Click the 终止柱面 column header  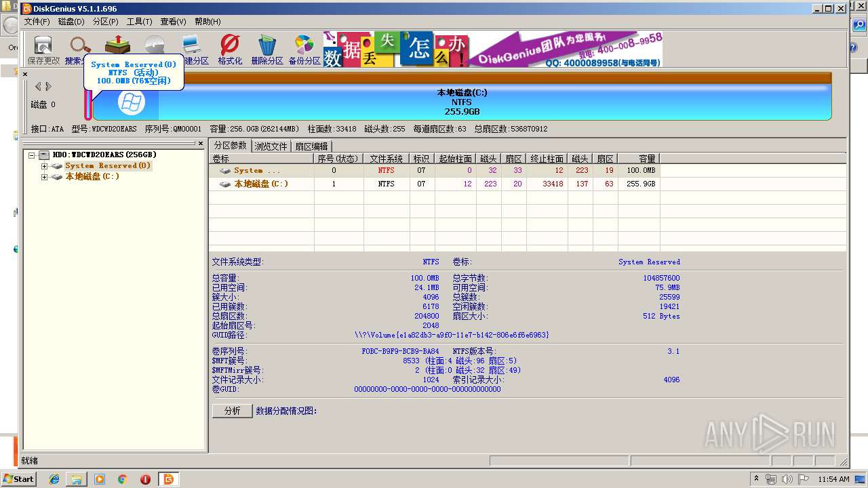click(547, 159)
